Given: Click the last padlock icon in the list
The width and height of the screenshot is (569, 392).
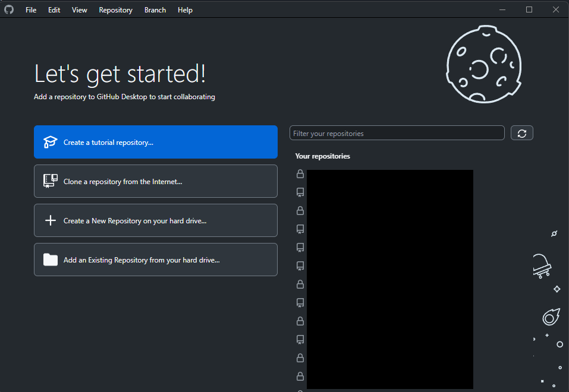Looking at the screenshot, I should [x=300, y=376].
